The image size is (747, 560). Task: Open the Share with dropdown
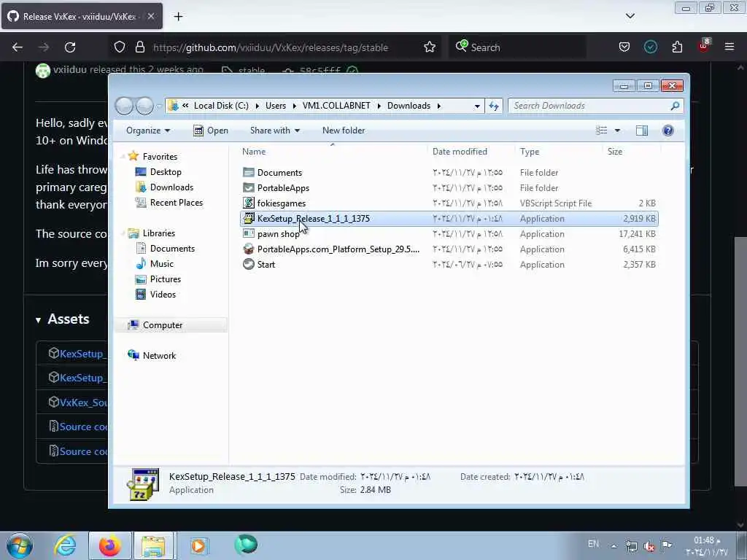tap(275, 131)
